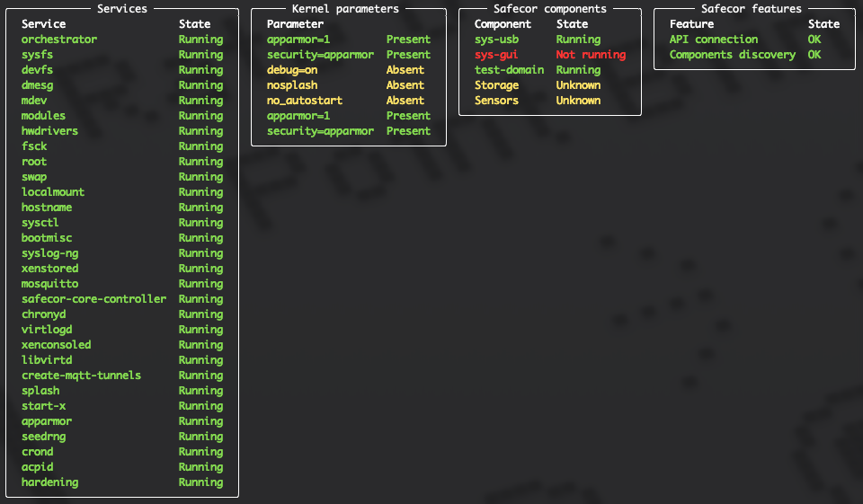Screen dimensions: 863x504
Task: Click the Safecor features panel title
Action: pos(752,9)
